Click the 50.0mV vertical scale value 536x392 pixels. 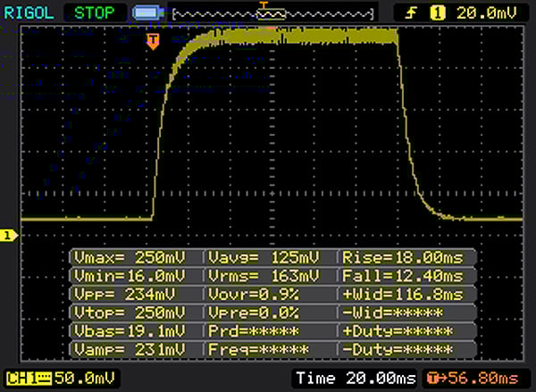tap(85, 379)
